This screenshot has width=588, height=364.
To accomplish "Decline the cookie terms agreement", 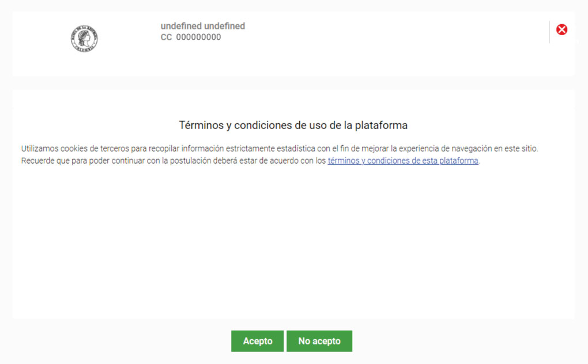I will [319, 340].
